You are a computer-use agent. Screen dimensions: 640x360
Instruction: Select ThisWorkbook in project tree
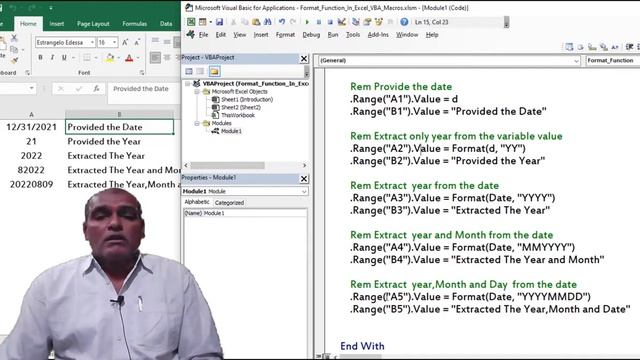tap(238, 116)
